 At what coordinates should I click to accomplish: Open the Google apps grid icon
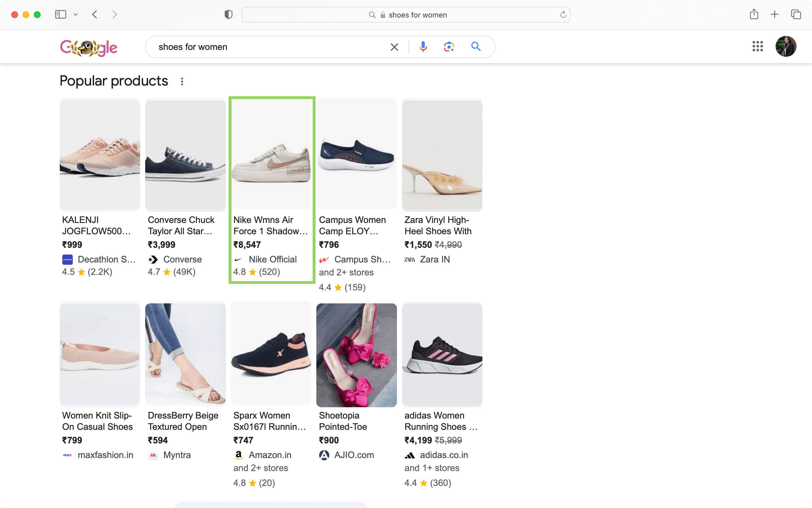[x=758, y=46]
